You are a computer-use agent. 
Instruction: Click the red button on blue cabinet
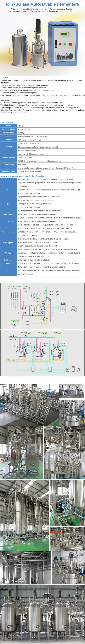tap(60, 44)
